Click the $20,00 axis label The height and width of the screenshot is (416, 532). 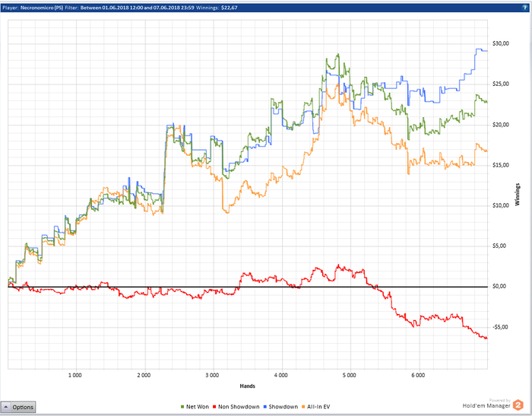pos(501,125)
